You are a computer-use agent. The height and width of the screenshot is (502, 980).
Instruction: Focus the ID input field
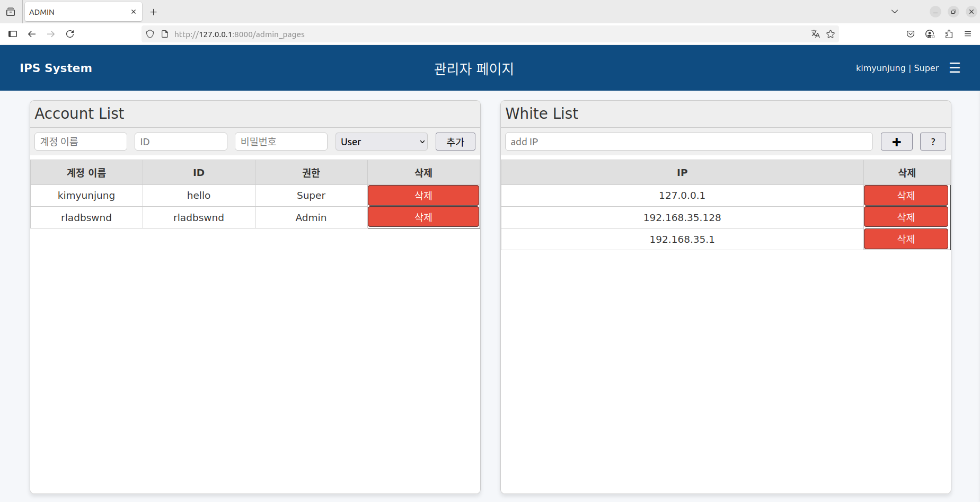click(181, 142)
